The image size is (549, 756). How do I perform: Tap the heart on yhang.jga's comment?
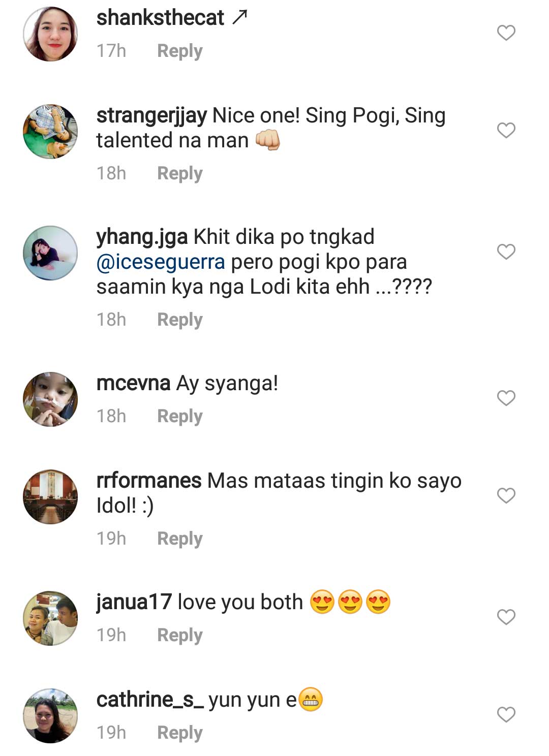pos(506,251)
